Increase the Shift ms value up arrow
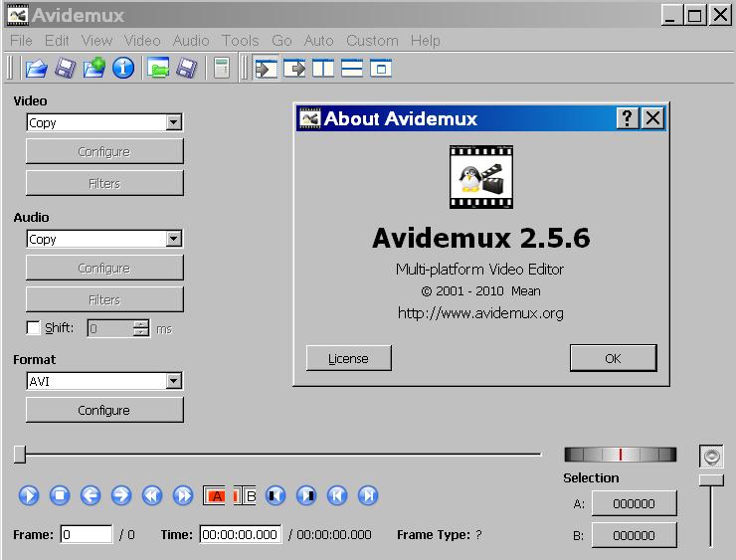 (x=140, y=324)
